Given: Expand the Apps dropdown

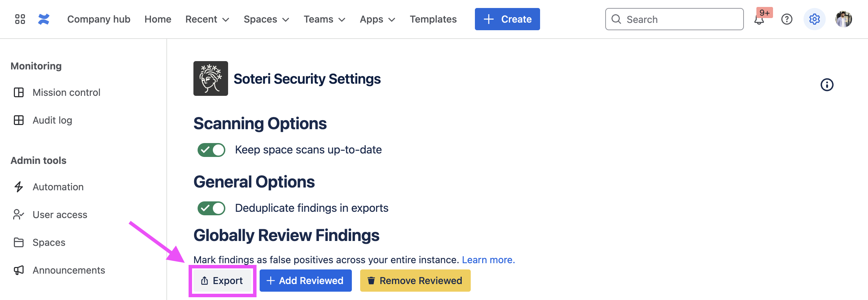Looking at the screenshot, I should pyautogui.click(x=378, y=19).
